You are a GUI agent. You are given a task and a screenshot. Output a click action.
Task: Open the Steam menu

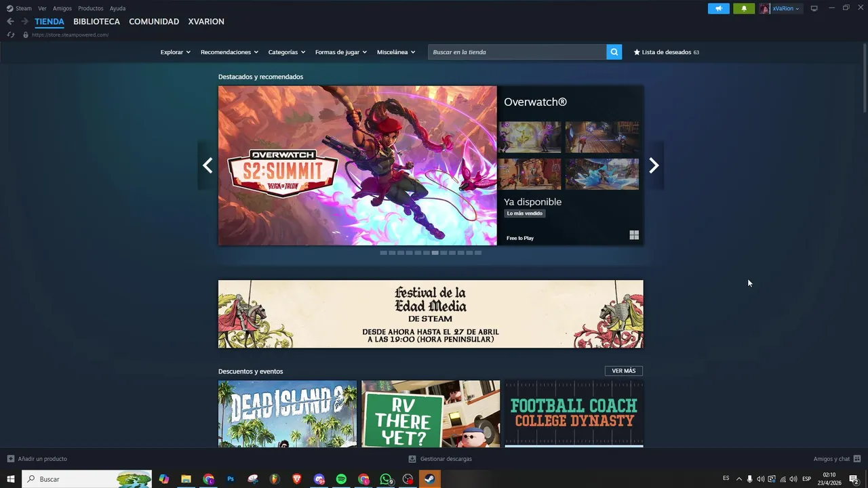[24, 9]
